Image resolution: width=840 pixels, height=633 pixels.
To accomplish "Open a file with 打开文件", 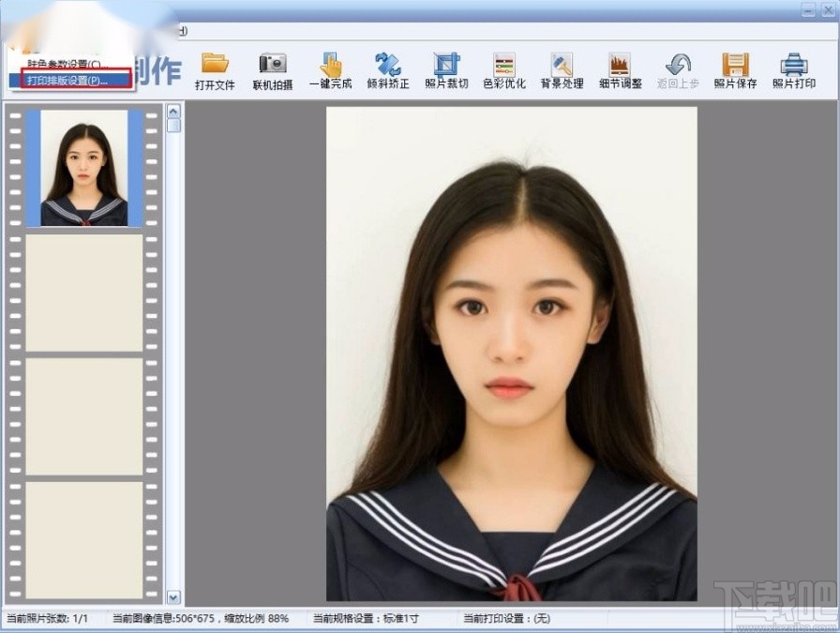I will pos(215,71).
